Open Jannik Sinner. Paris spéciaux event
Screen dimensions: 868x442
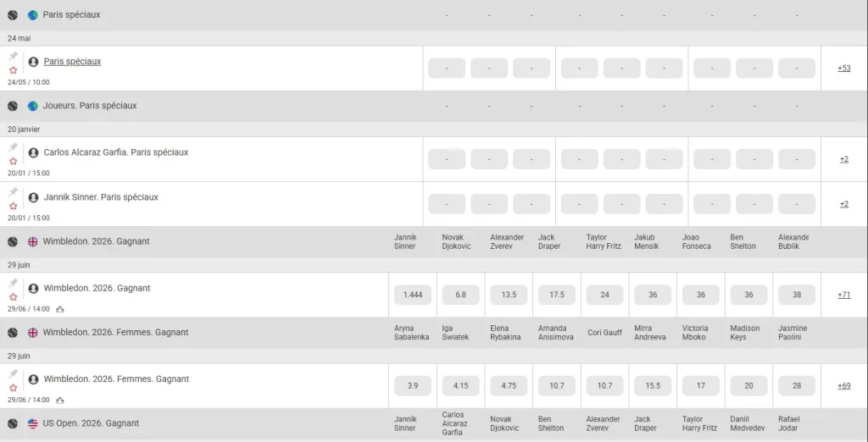point(101,197)
